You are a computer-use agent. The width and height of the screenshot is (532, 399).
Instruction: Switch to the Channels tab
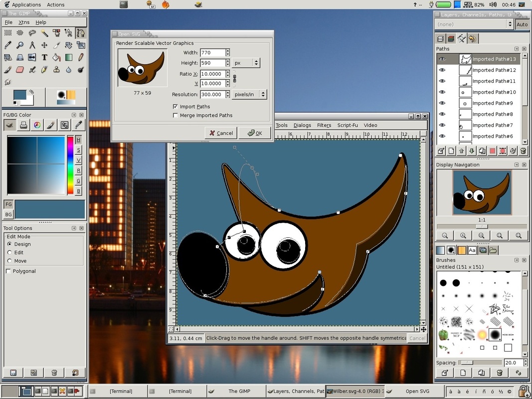point(451,38)
